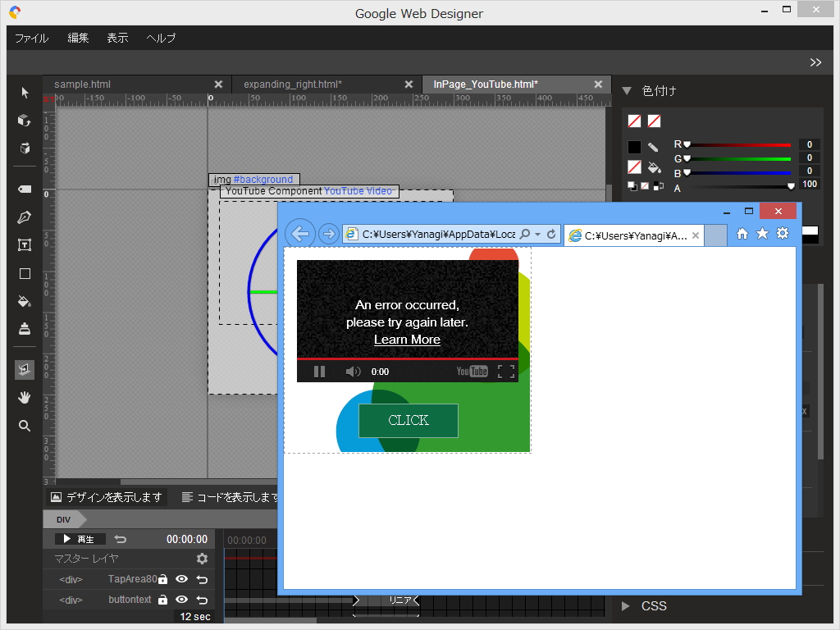Viewport: 840px width, 630px height.
Task: Select the Text tool
Action: coord(25,244)
